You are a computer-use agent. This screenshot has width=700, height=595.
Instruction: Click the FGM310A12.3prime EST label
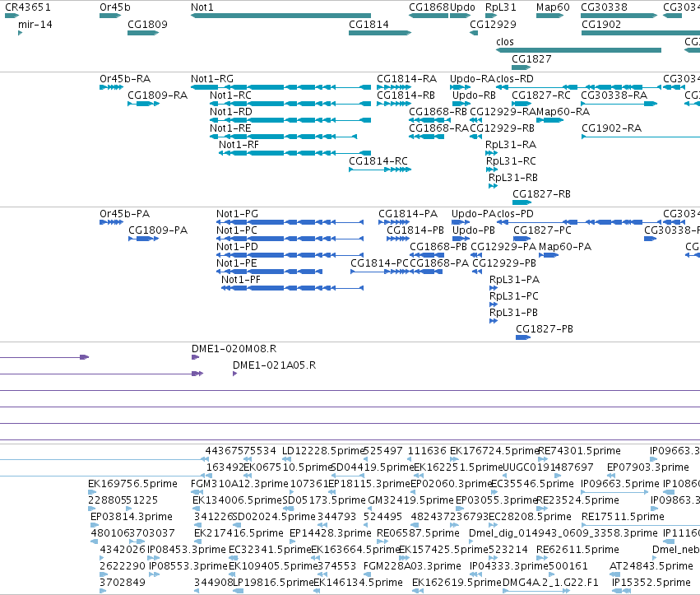click(239, 484)
